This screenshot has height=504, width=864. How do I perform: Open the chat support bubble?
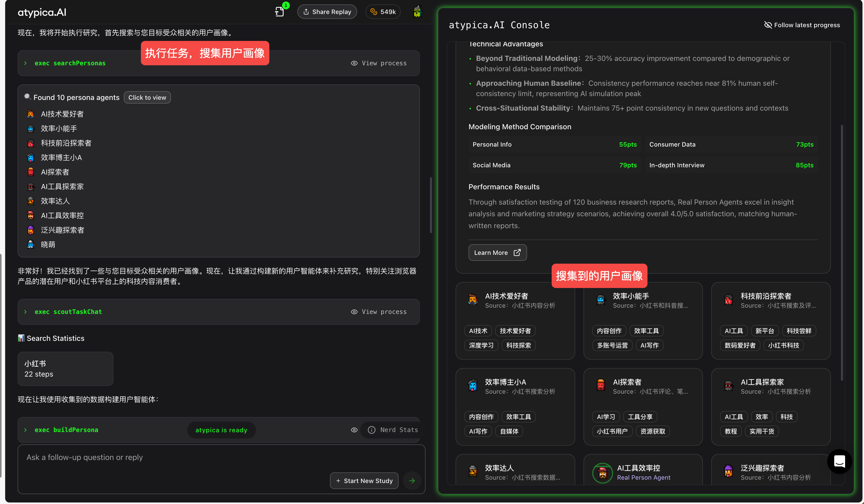point(839,462)
